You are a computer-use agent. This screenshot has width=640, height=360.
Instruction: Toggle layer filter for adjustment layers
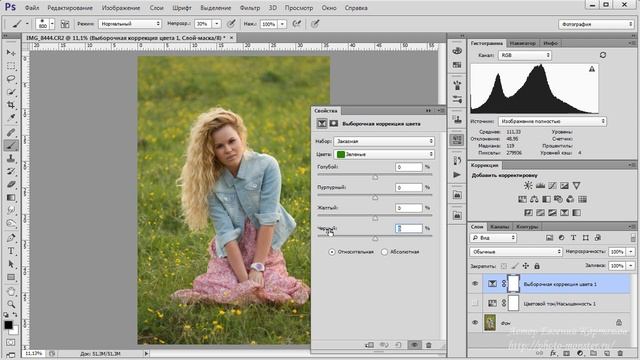561,238
